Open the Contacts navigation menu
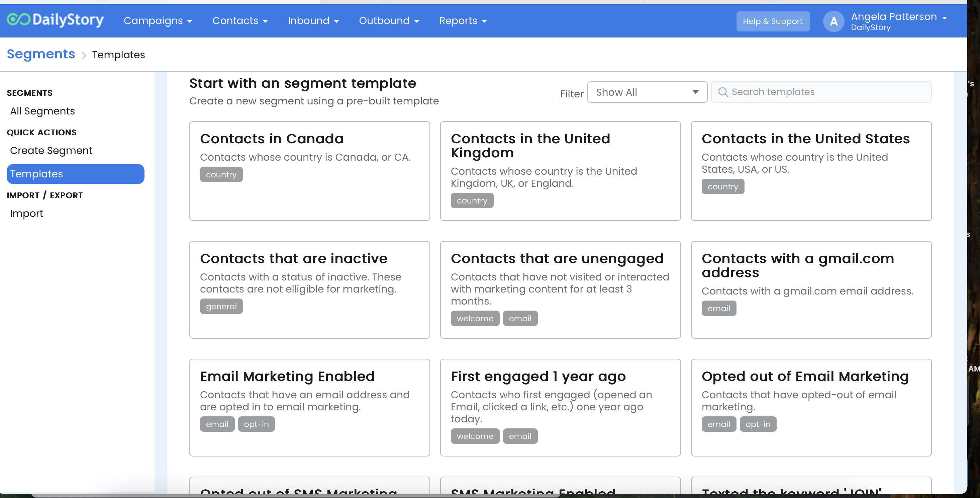980x498 pixels. click(x=240, y=21)
